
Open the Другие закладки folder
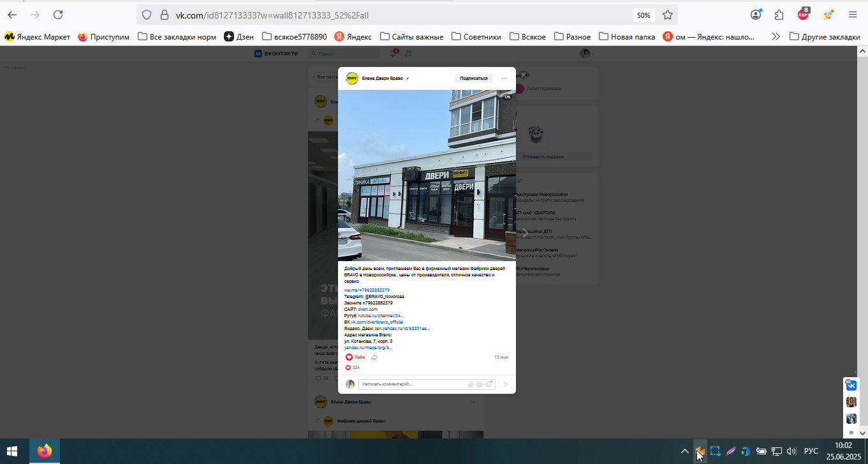tap(825, 37)
